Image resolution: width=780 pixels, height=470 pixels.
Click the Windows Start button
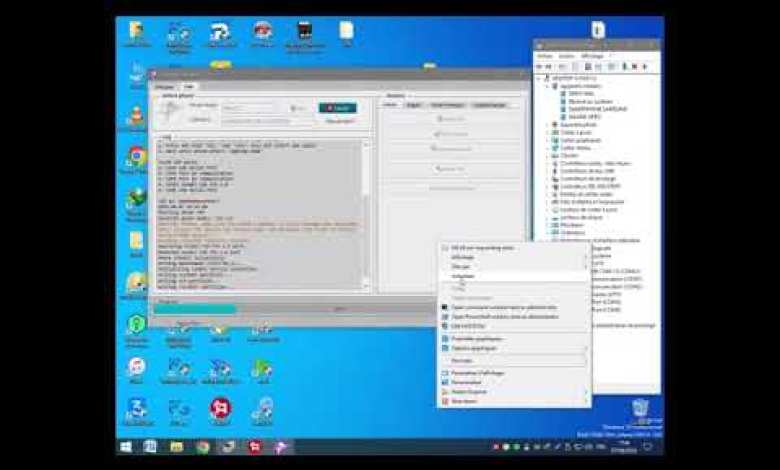(x=126, y=446)
